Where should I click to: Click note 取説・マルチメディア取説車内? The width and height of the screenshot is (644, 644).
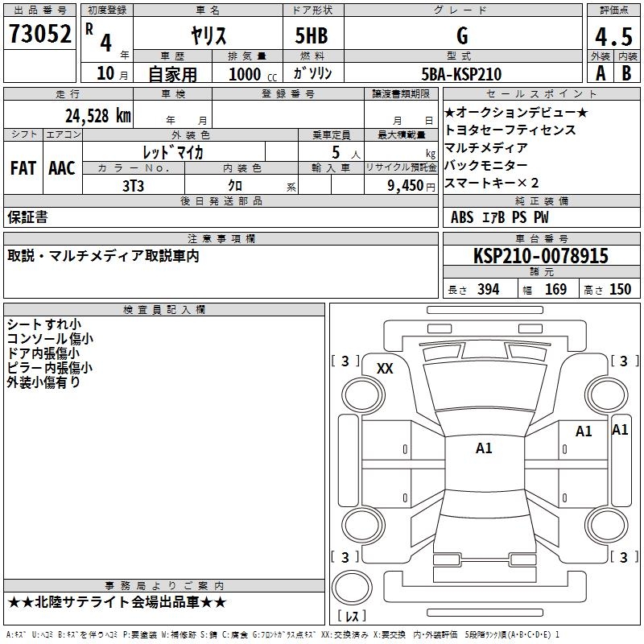click(x=103, y=256)
